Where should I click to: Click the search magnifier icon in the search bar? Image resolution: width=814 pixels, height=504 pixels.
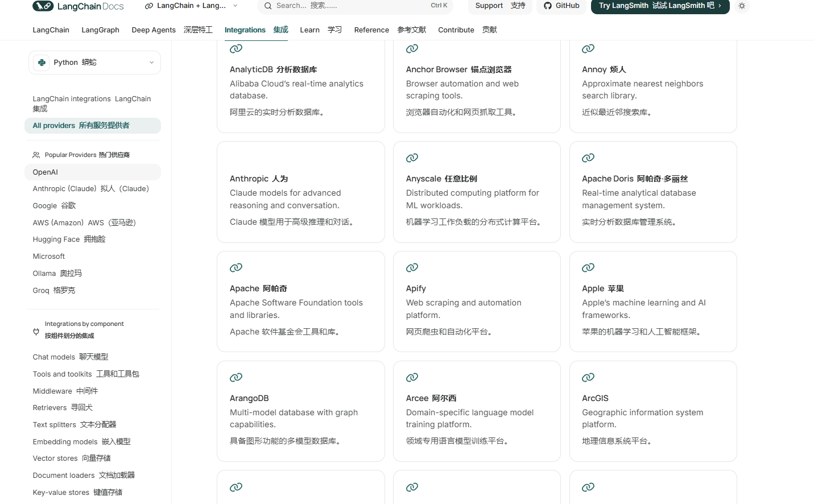tap(267, 6)
